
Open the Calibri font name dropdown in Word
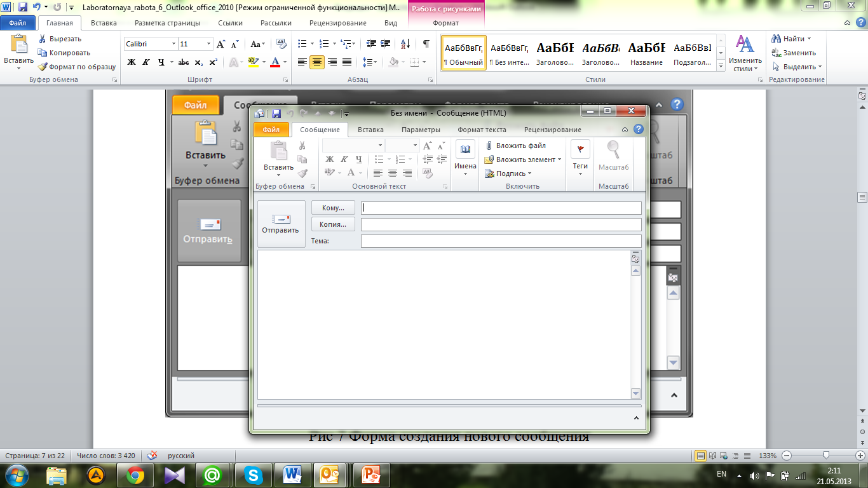[173, 44]
